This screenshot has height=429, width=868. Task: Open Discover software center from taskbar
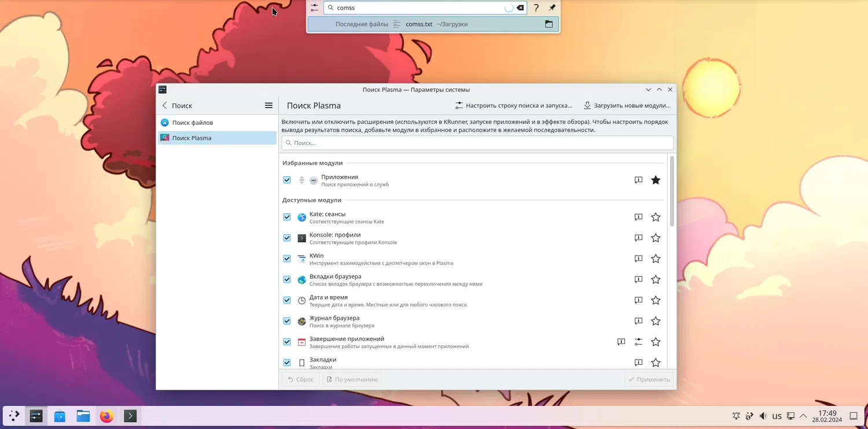coord(60,416)
